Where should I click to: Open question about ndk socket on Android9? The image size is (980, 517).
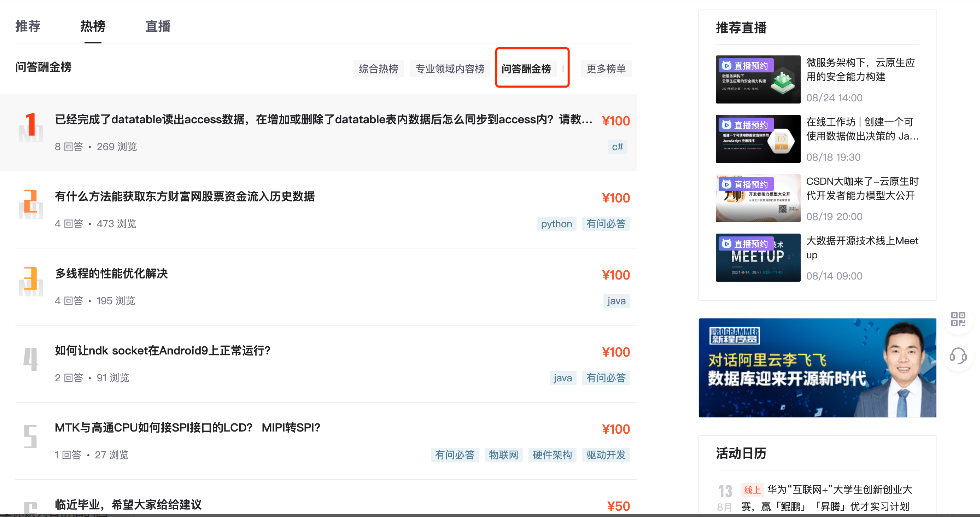coord(162,350)
